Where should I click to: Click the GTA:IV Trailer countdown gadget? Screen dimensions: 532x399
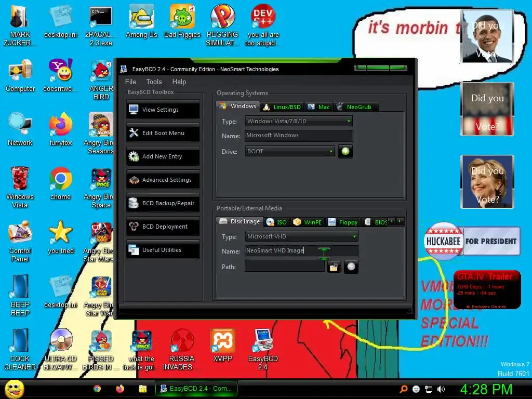click(487, 289)
